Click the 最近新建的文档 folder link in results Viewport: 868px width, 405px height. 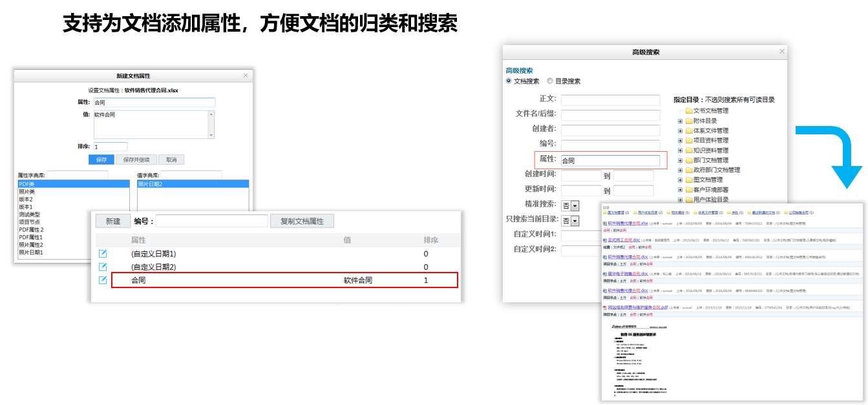(763, 213)
